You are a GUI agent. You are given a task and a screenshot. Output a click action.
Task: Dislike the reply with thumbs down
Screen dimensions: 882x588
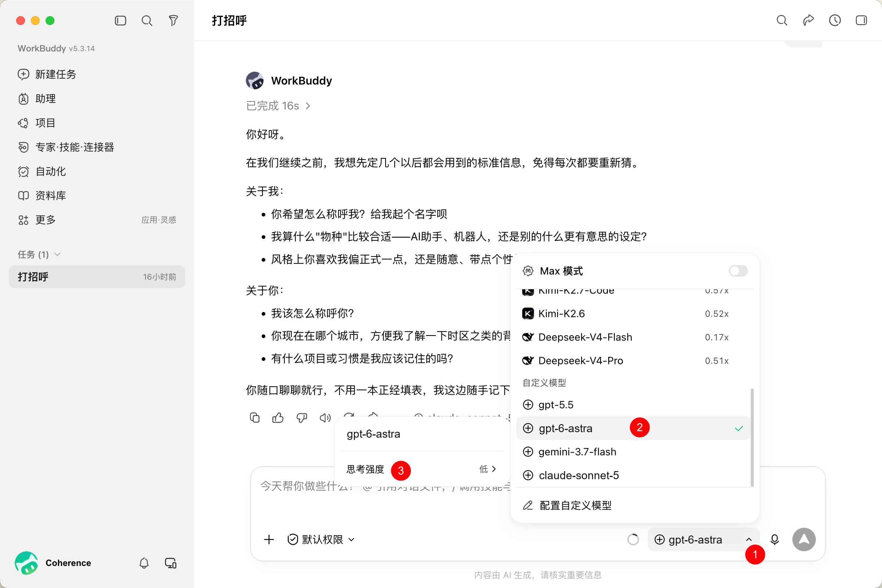click(301, 417)
